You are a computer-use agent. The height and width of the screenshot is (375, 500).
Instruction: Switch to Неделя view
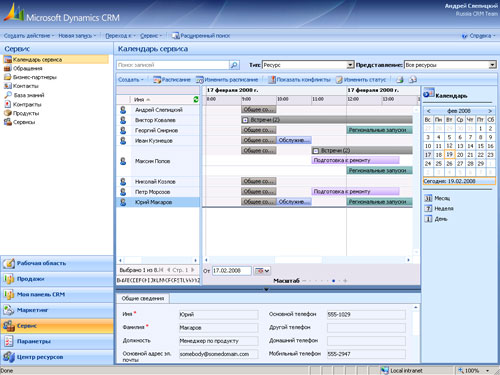(x=439, y=209)
